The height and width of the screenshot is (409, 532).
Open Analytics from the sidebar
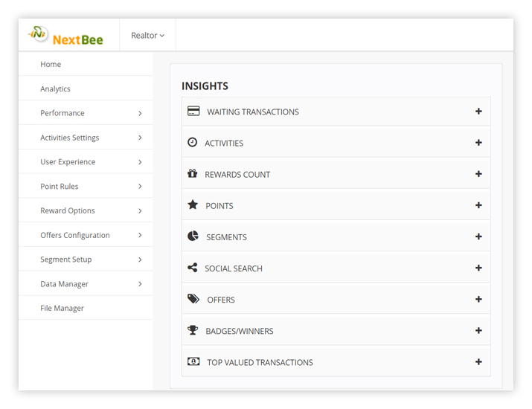[55, 88]
